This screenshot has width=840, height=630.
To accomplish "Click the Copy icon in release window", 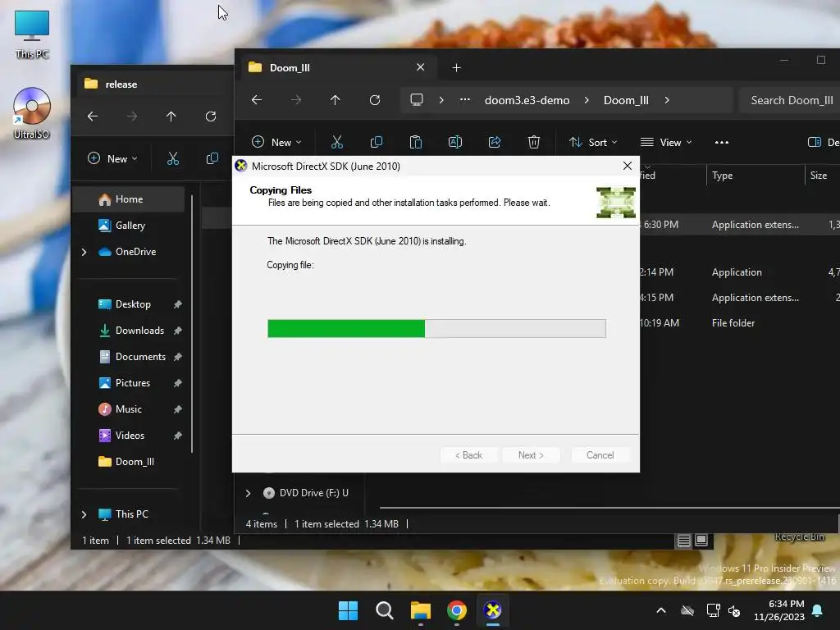I will [x=212, y=158].
